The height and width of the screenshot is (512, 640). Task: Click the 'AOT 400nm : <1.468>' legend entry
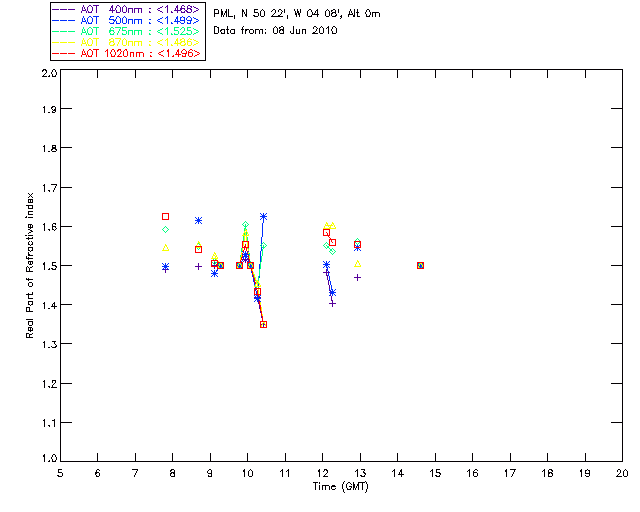pyautogui.click(x=126, y=9)
